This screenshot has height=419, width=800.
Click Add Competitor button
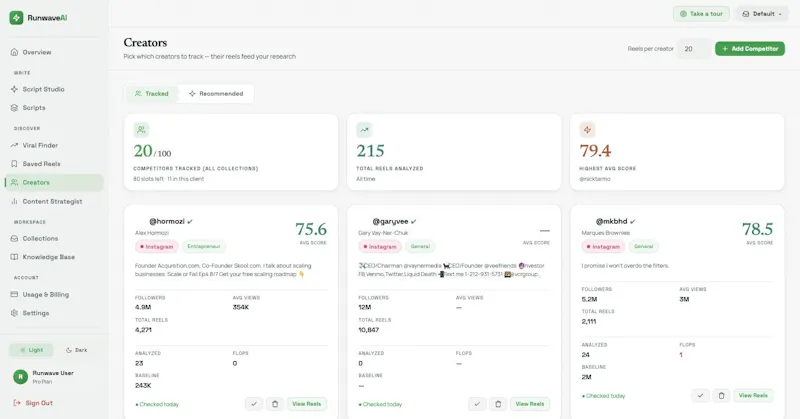point(749,49)
